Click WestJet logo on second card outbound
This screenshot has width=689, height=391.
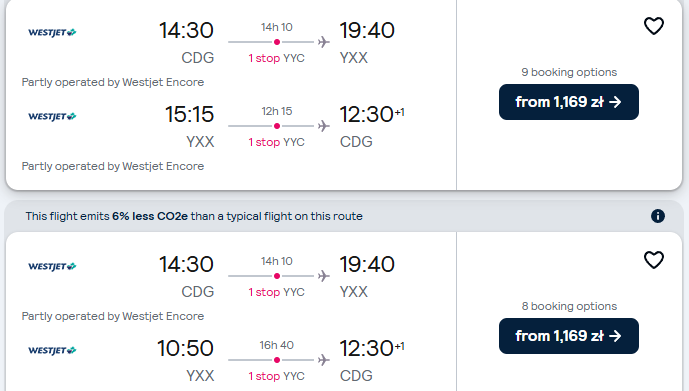[52, 266]
